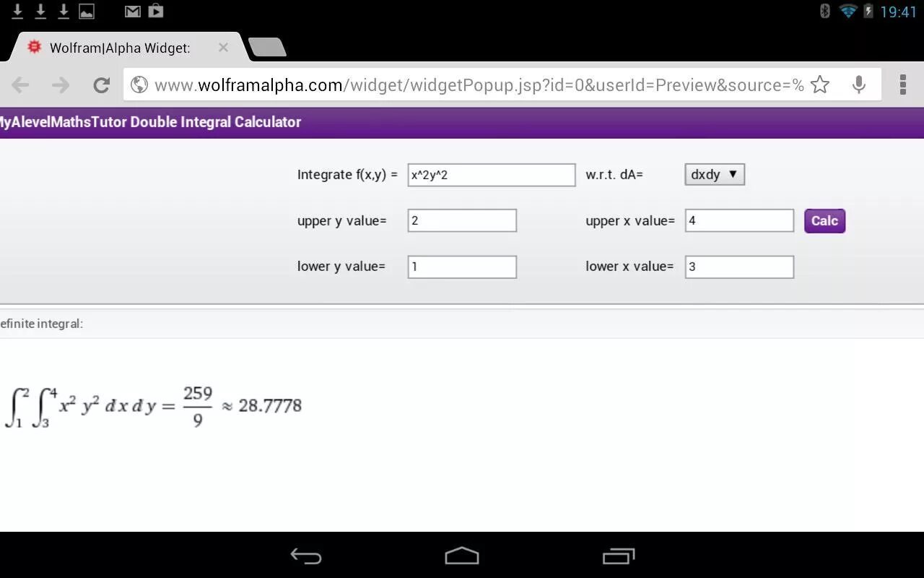Click the approximate value 28.7778

[270, 405]
